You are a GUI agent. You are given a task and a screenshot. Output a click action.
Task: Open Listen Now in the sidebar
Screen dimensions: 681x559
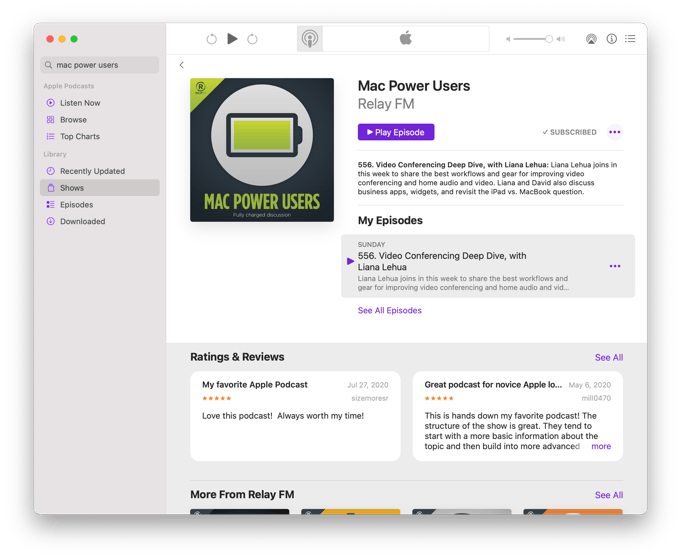(99, 103)
